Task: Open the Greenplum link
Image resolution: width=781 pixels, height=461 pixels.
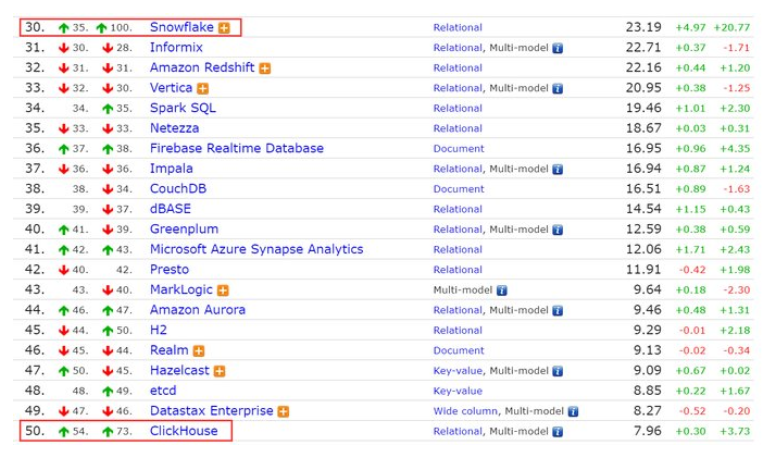Action: coord(184,229)
